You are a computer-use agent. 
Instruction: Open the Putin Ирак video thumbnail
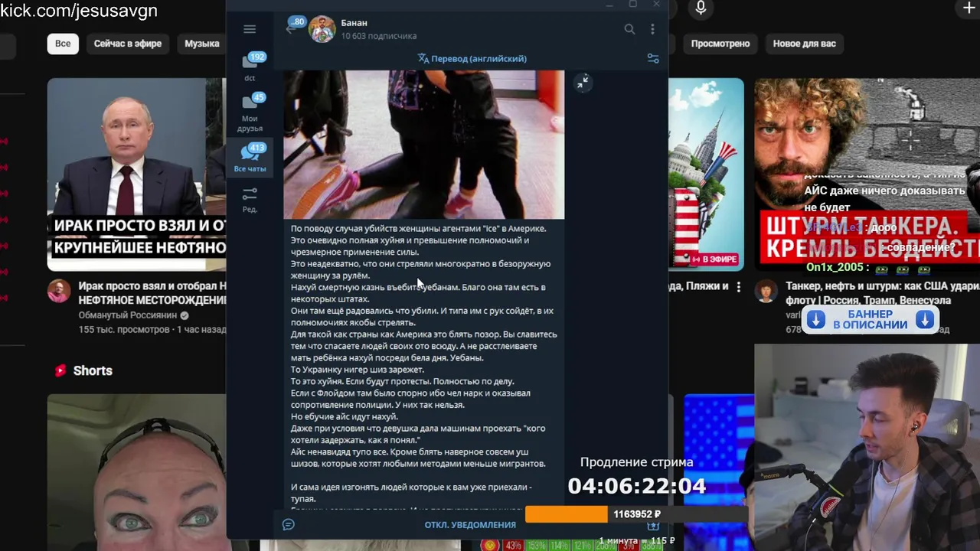[x=136, y=174]
